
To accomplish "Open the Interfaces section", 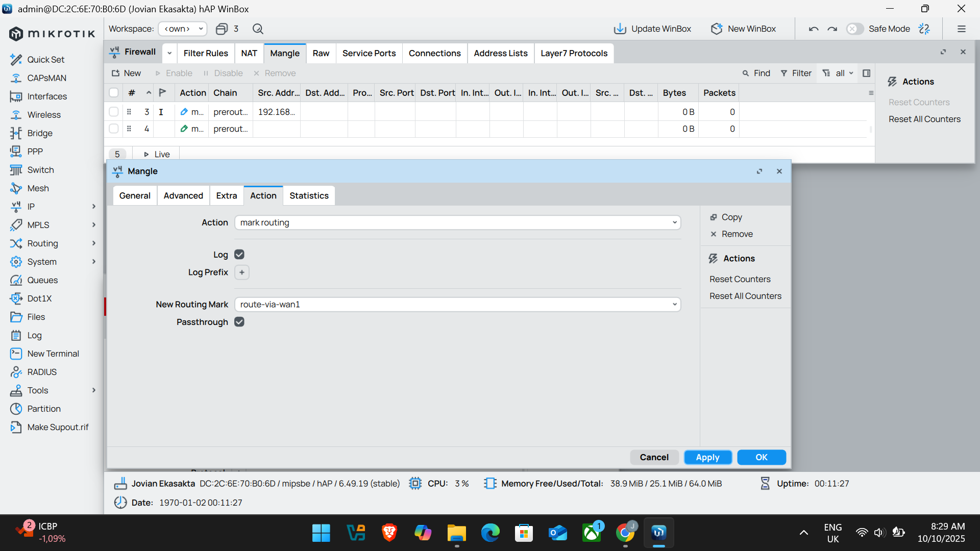I will [47, 96].
